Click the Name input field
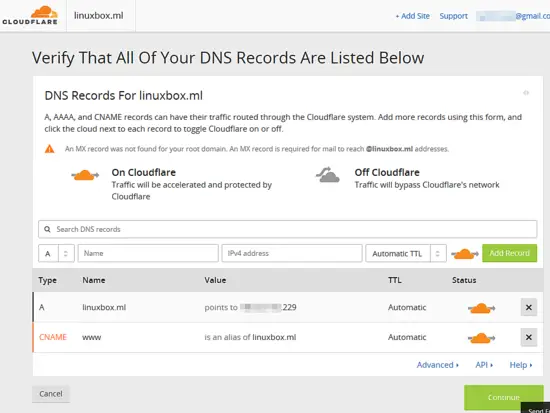The height and width of the screenshot is (413, 550). (x=148, y=253)
